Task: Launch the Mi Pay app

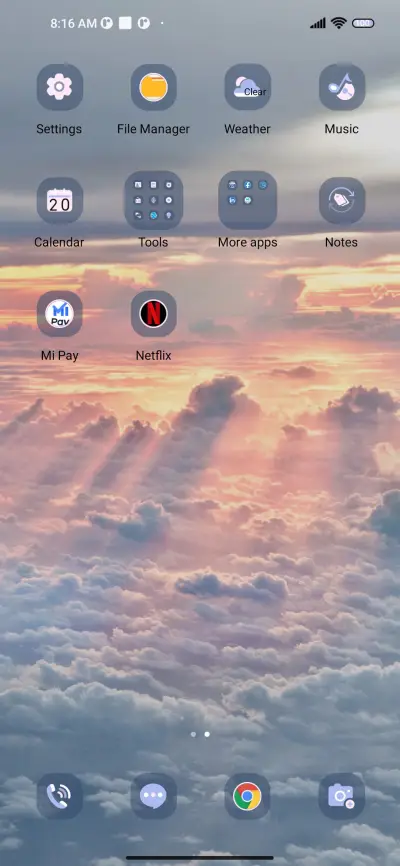Action: click(x=60, y=314)
